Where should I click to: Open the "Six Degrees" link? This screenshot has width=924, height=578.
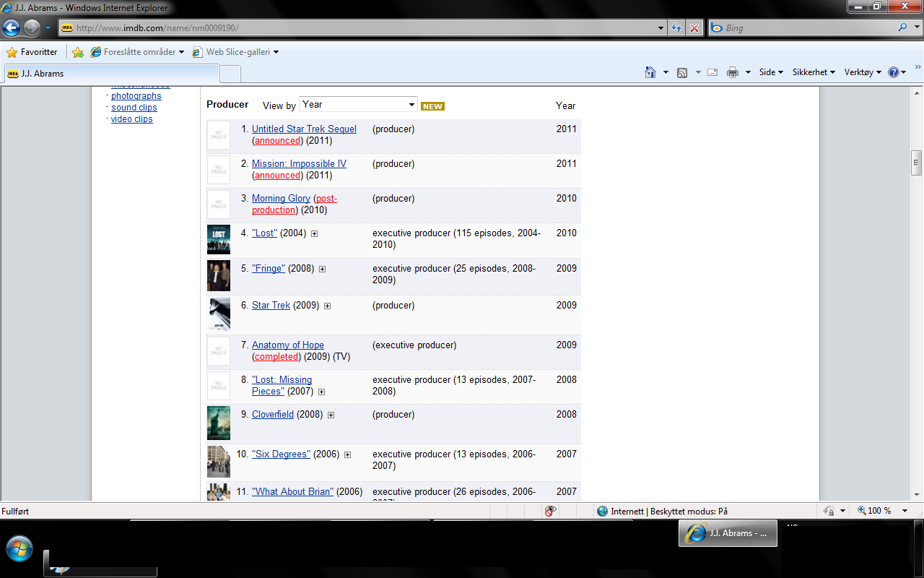pyautogui.click(x=281, y=454)
